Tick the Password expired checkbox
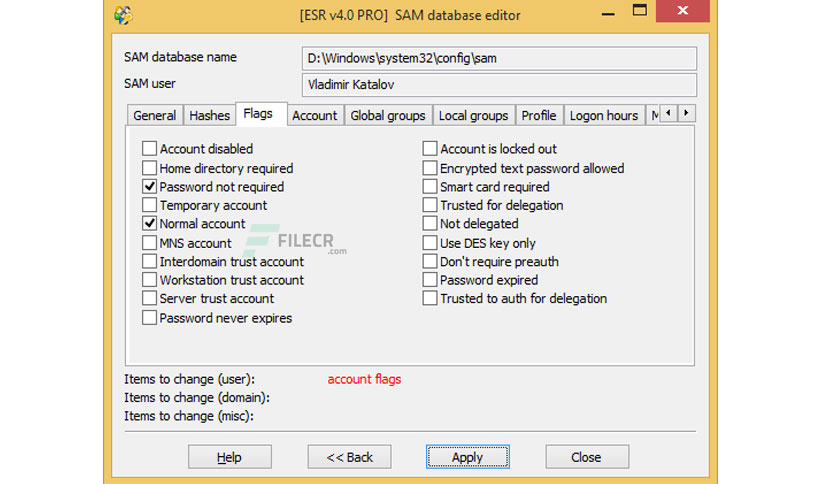 [430, 279]
